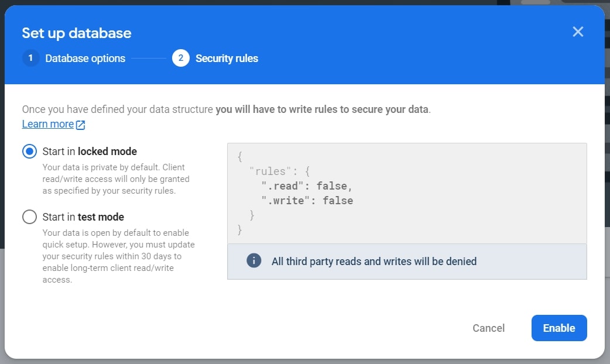Click the step 2 numbered circle
Viewport: 610px width, 364px height.
pyautogui.click(x=181, y=59)
